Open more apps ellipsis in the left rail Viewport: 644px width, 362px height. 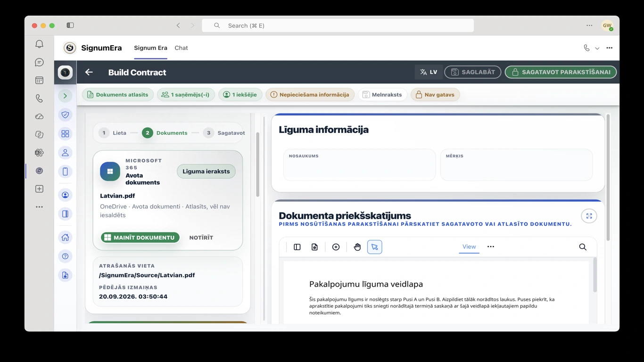(39, 207)
